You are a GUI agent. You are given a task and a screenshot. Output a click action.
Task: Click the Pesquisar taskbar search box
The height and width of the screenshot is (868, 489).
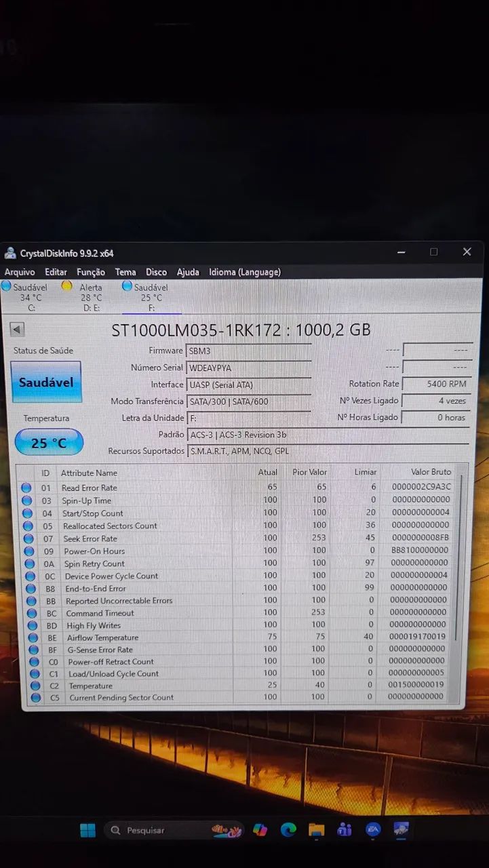click(x=174, y=830)
